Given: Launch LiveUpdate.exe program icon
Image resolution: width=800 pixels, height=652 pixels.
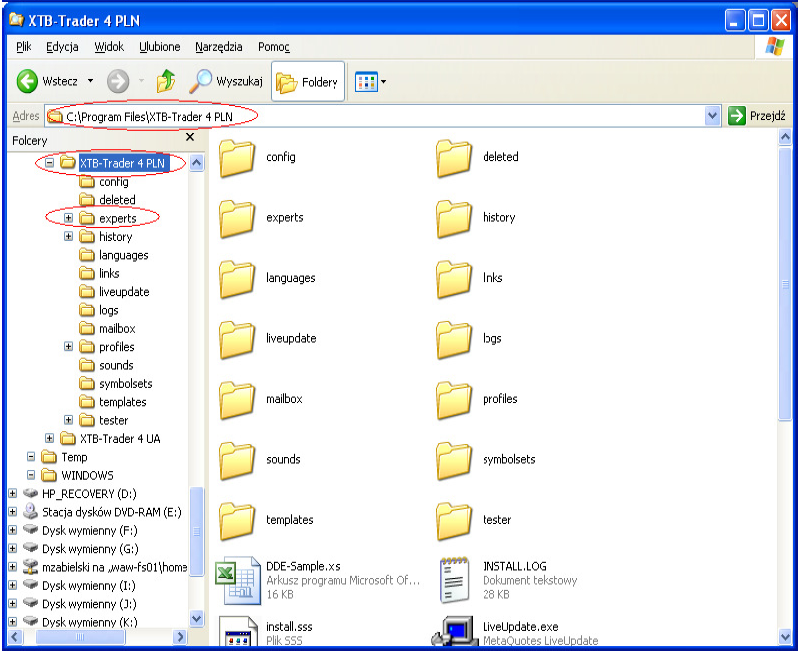Looking at the screenshot, I should pos(455,632).
